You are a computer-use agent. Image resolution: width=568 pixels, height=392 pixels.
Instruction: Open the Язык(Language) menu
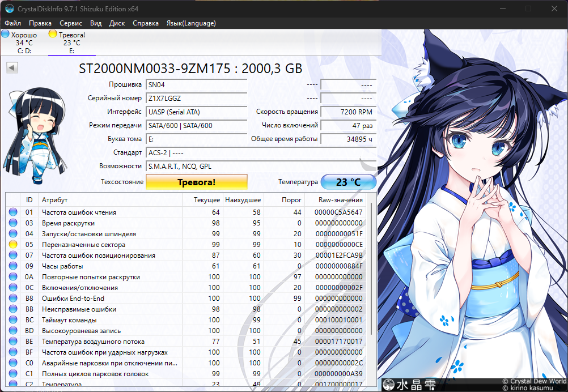tap(191, 23)
